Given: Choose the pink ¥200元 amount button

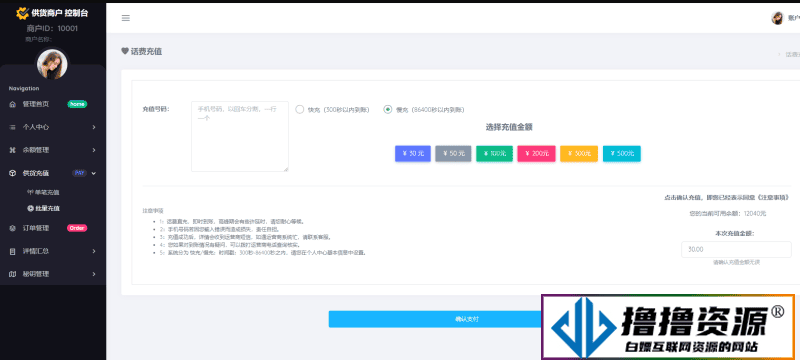Looking at the screenshot, I should pos(536,153).
